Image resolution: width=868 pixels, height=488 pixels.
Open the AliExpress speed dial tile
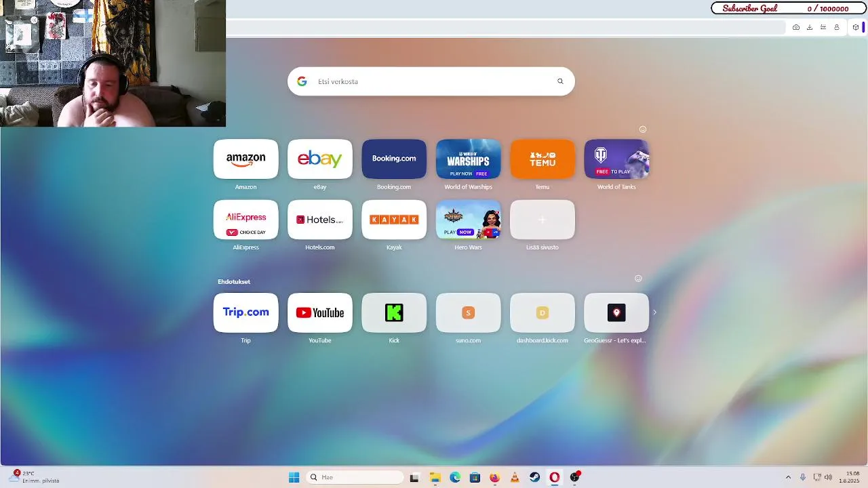[x=245, y=220]
